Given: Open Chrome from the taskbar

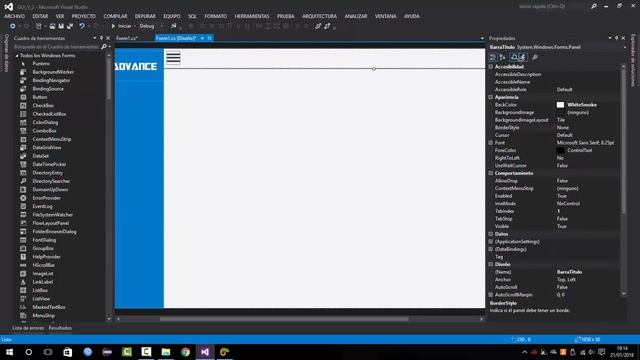Looking at the screenshot, I should [185, 352].
